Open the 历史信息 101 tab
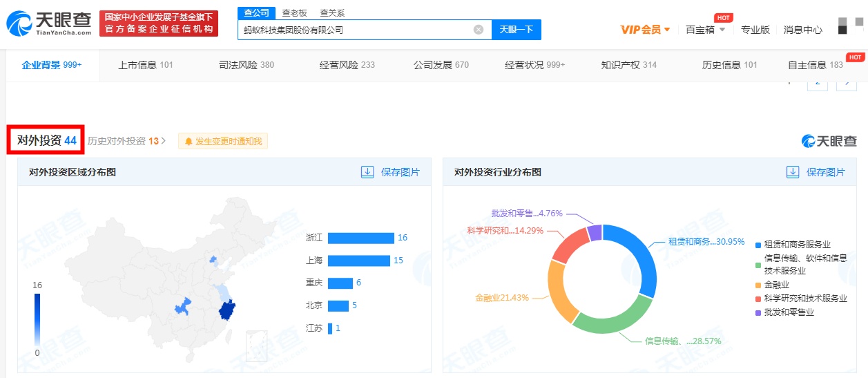 tap(730, 65)
